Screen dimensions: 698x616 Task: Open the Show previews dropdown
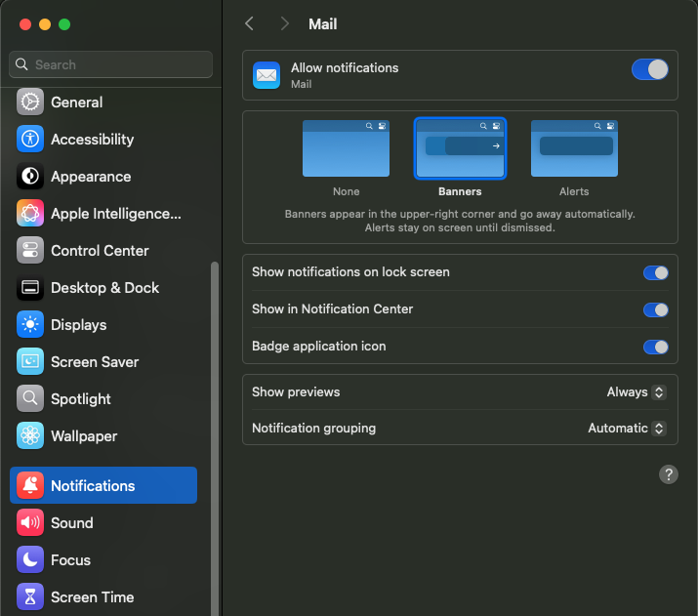tap(636, 392)
